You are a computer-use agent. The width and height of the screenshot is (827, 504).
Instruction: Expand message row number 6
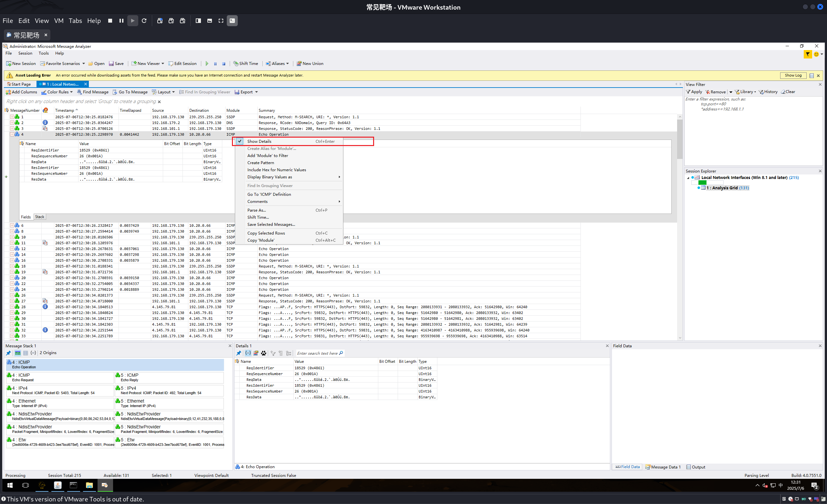coord(12,226)
